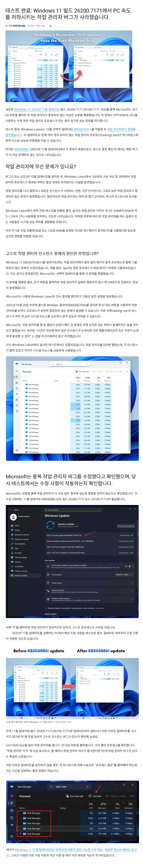Viewport: 143px width, 868px height.
Task: Expand Advanced options row in Windows Update screenshot
Action: coord(89,591)
